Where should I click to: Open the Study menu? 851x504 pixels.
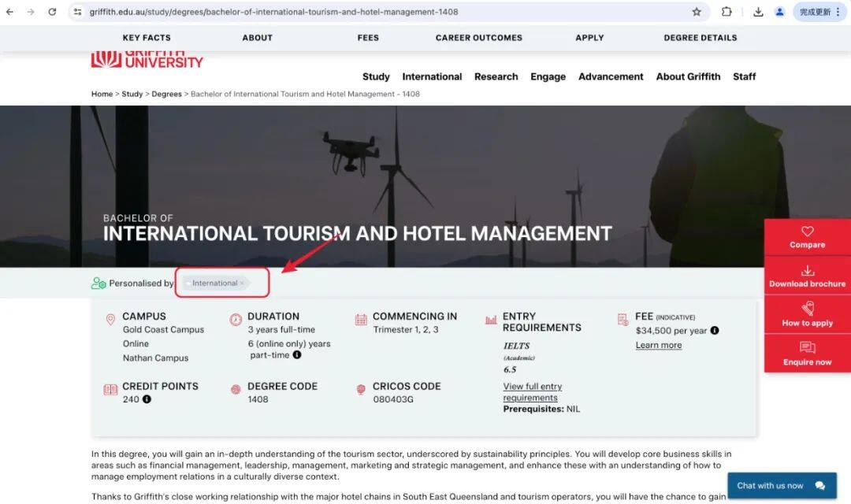(x=376, y=76)
